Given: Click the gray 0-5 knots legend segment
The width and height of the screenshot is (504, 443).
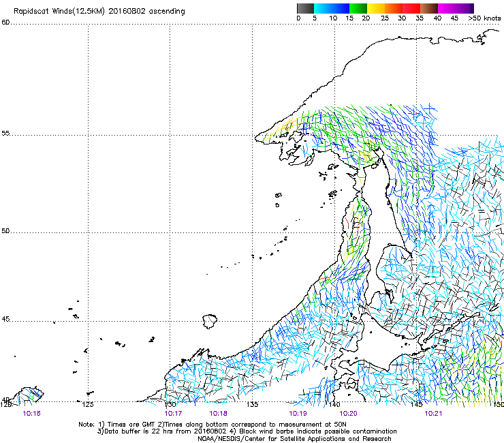Looking at the screenshot, I should coord(305,8).
